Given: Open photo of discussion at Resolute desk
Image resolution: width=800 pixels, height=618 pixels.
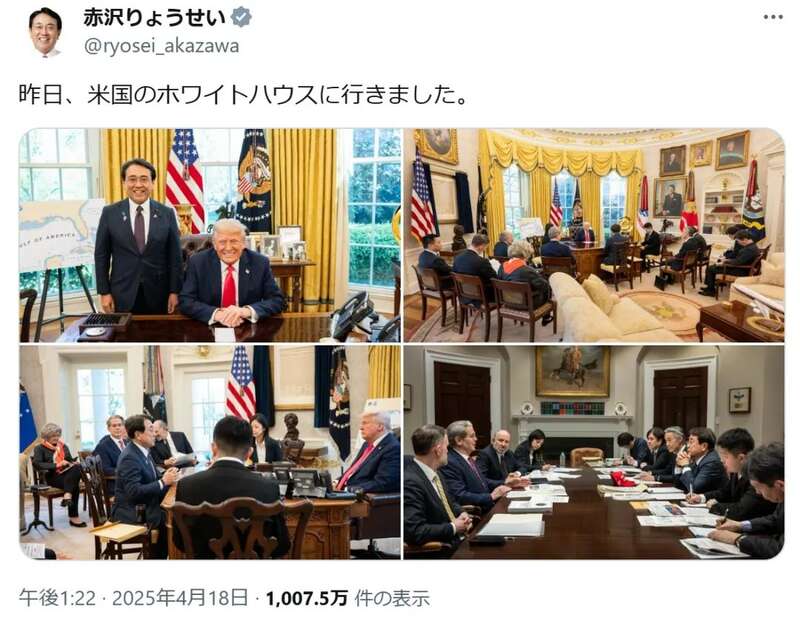Looking at the screenshot, I should [210, 452].
